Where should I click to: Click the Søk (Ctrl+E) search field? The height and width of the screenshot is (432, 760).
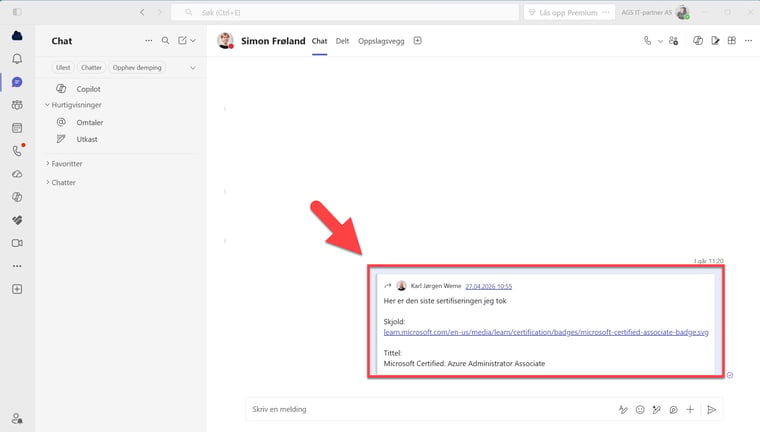point(345,13)
